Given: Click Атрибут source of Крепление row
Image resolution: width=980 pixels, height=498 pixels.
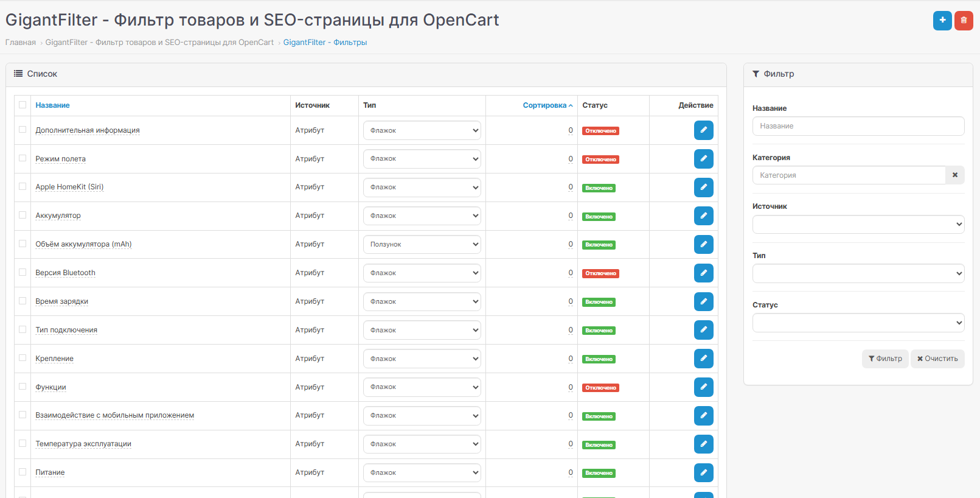Looking at the screenshot, I should tap(310, 359).
